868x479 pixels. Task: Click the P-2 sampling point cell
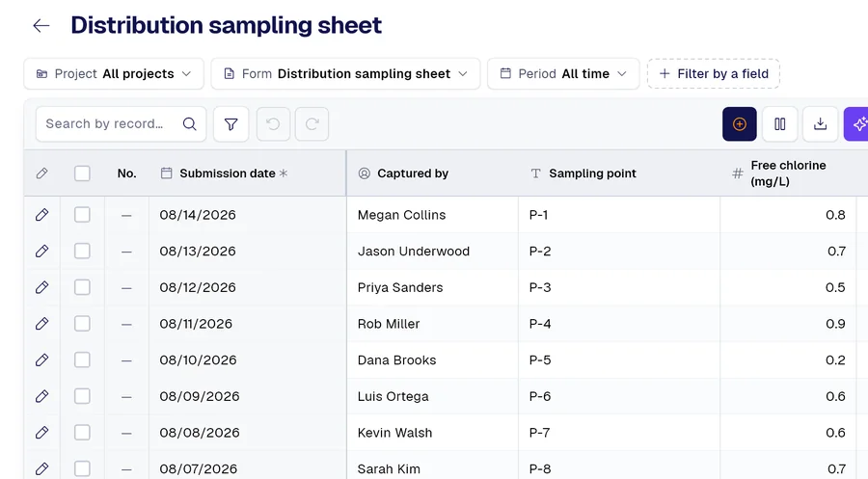click(619, 252)
